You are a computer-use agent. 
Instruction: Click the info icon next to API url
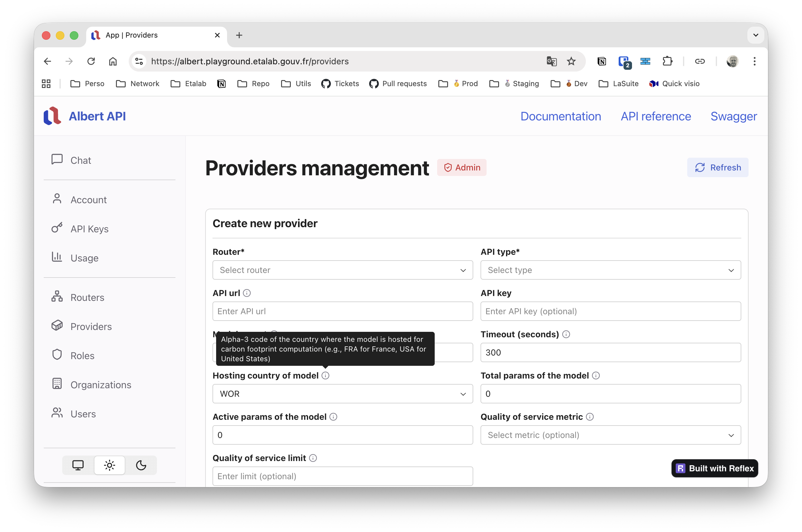[x=247, y=292]
